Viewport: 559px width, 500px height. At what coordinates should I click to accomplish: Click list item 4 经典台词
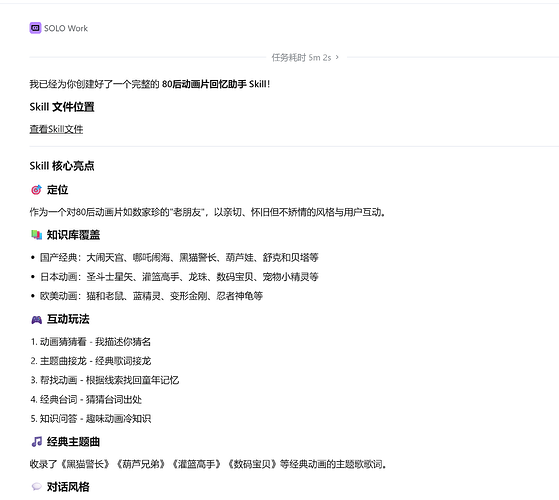pyautogui.click(x=86, y=400)
